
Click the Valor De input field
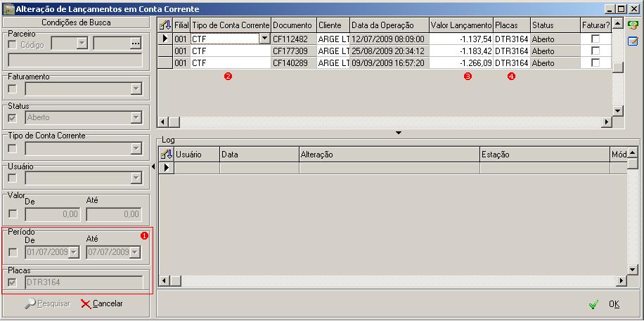point(53,214)
